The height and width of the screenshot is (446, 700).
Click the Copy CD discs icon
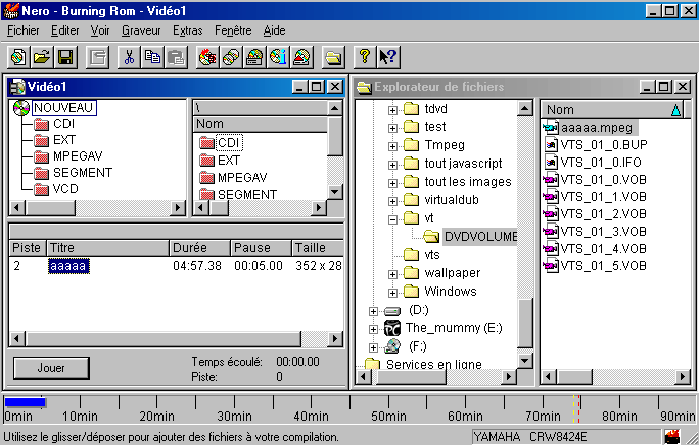tap(231, 57)
